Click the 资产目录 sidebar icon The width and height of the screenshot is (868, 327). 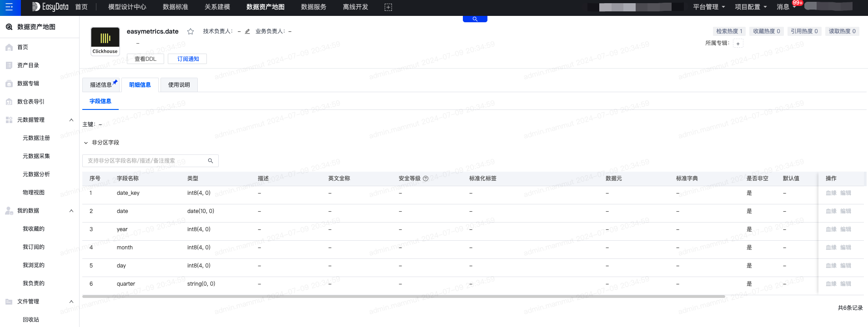[9, 65]
